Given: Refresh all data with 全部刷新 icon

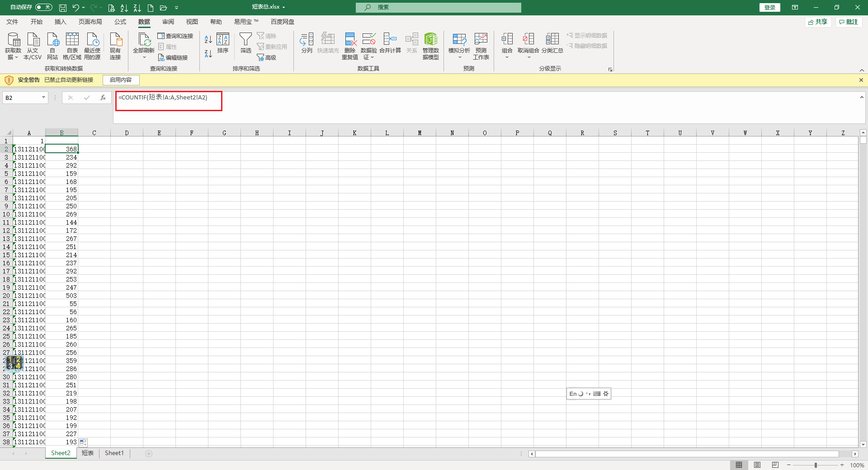Looking at the screenshot, I should (144, 40).
